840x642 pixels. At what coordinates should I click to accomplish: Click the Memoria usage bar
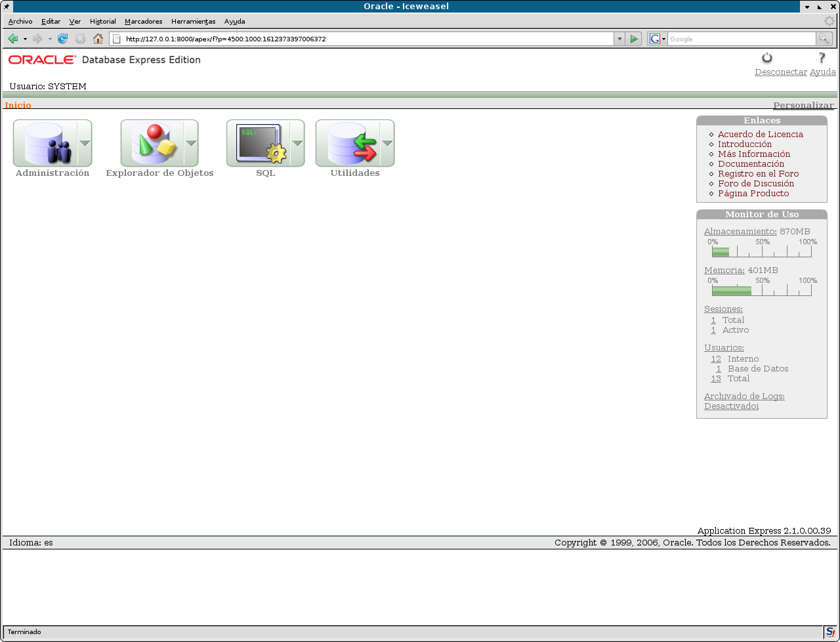(x=761, y=290)
